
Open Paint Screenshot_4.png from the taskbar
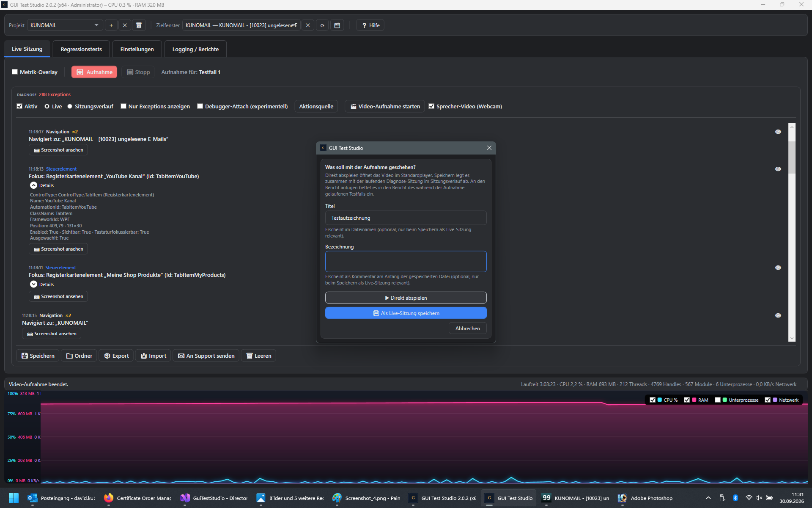[x=366, y=498]
